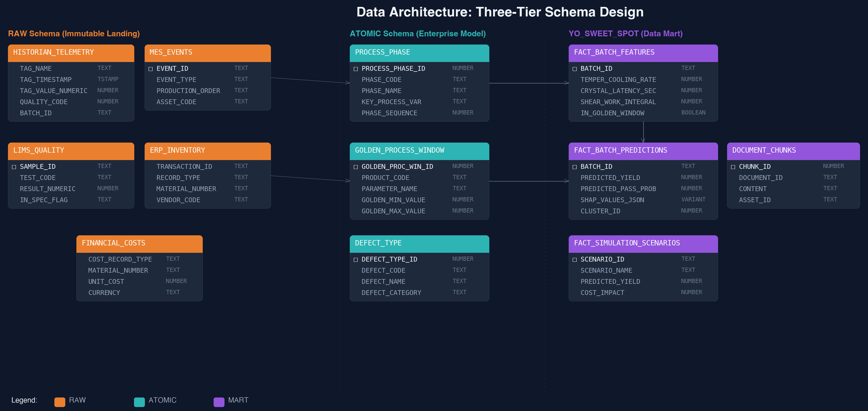Click the purple MART color swatch
Viewport: 868px width, 411px height.
click(x=219, y=401)
